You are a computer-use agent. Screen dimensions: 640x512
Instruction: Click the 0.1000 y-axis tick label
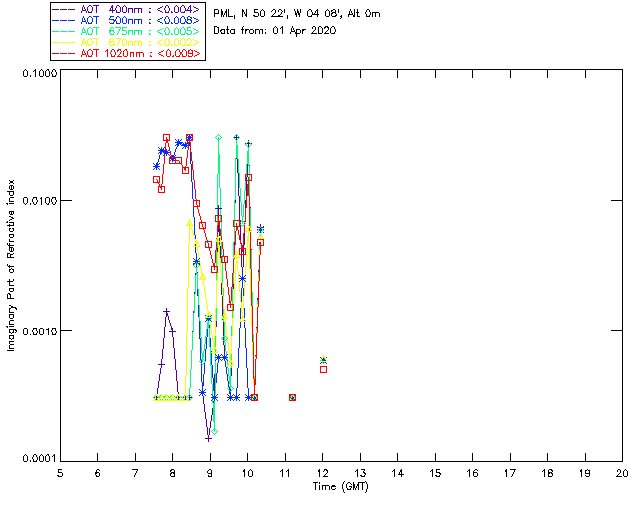(37, 75)
